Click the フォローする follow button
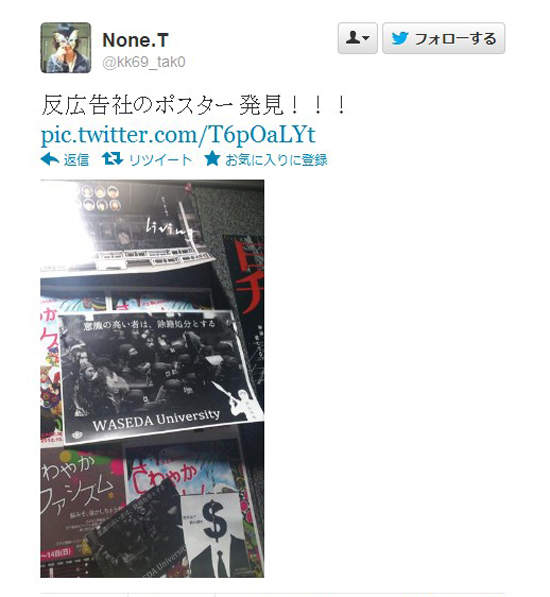 click(443, 38)
